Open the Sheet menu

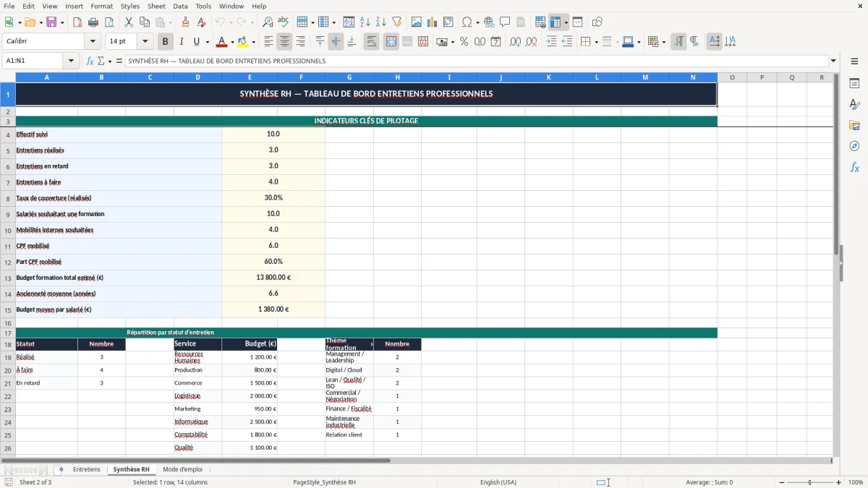coord(156,6)
